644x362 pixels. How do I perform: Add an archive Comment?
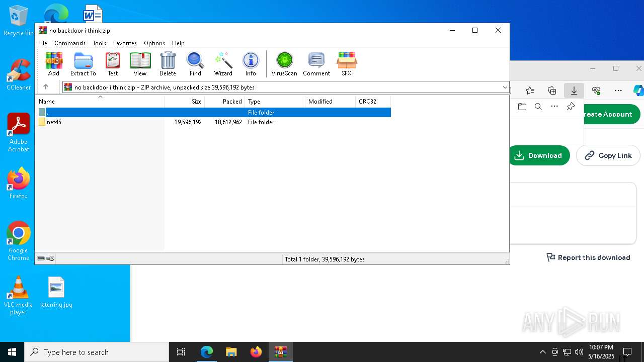point(316,64)
